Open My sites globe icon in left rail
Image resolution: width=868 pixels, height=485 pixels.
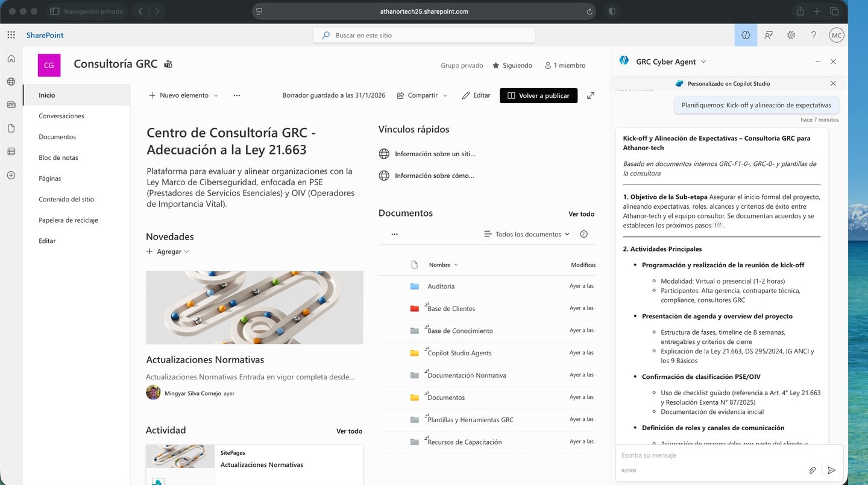(11, 81)
